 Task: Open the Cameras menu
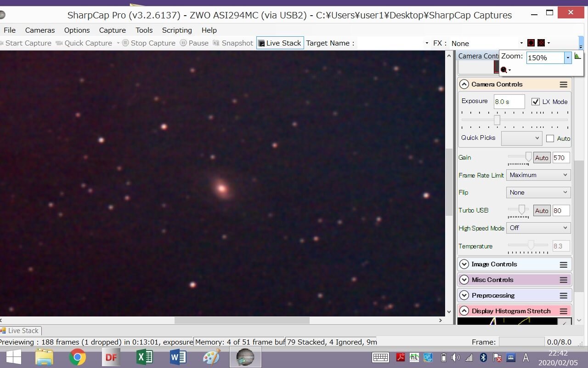pyautogui.click(x=40, y=30)
